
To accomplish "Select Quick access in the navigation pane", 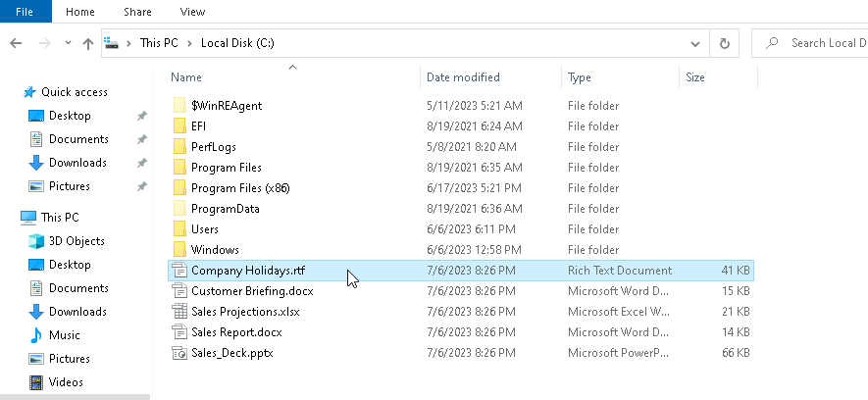I will coord(75,92).
